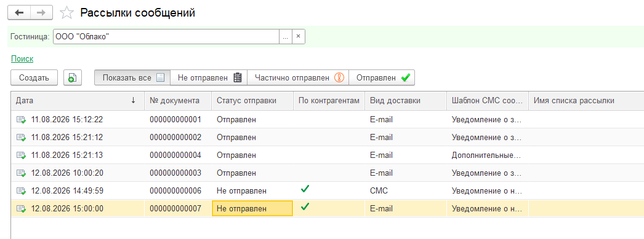The width and height of the screenshot is (644, 239).
Task: Click document number 000000000007
Action: (x=175, y=209)
